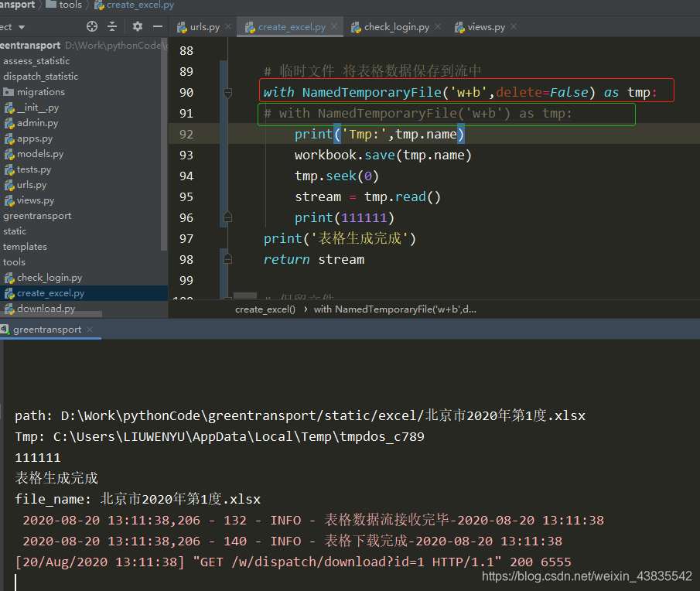Open tests.py in project tree
This screenshot has width=700, height=591.
(x=34, y=169)
